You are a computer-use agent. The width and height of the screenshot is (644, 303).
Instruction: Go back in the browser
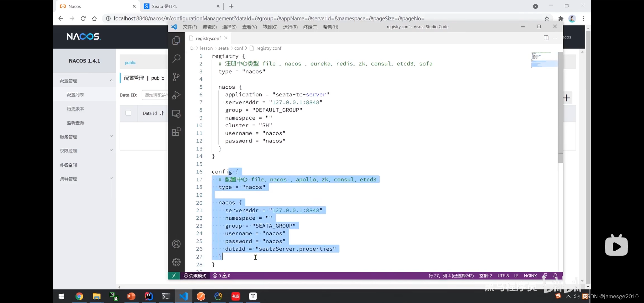[x=60, y=18]
